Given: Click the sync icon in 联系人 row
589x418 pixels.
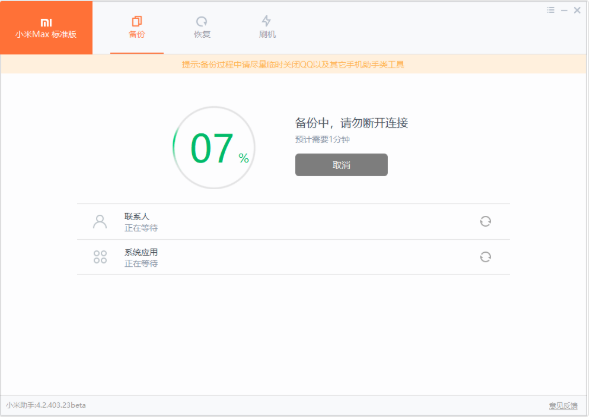Looking at the screenshot, I should pyautogui.click(x=485, y=221).
